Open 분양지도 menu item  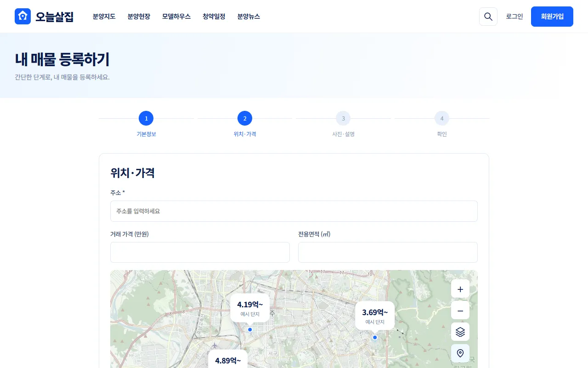tap(104, 17)
